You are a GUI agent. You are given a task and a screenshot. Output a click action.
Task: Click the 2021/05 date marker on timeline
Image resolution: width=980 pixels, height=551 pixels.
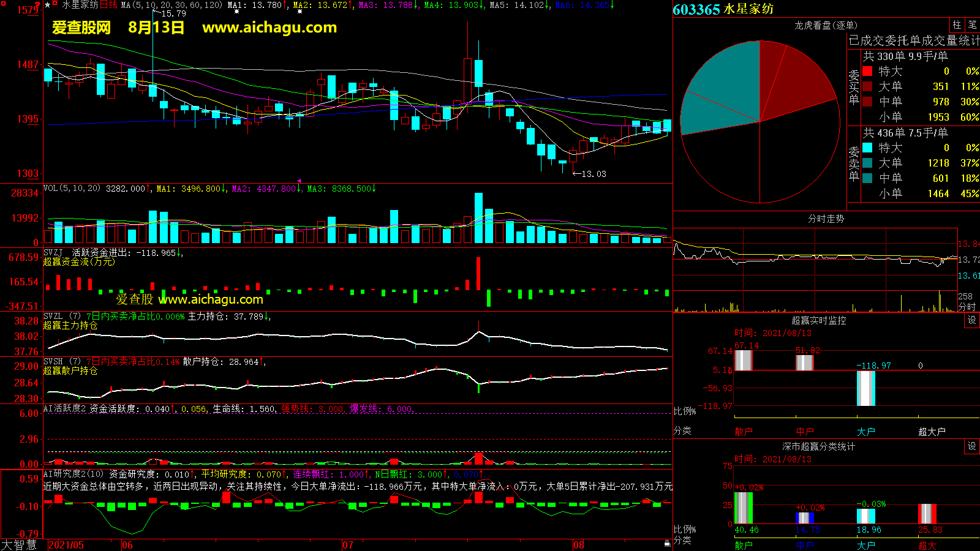(x=66, y=545)
